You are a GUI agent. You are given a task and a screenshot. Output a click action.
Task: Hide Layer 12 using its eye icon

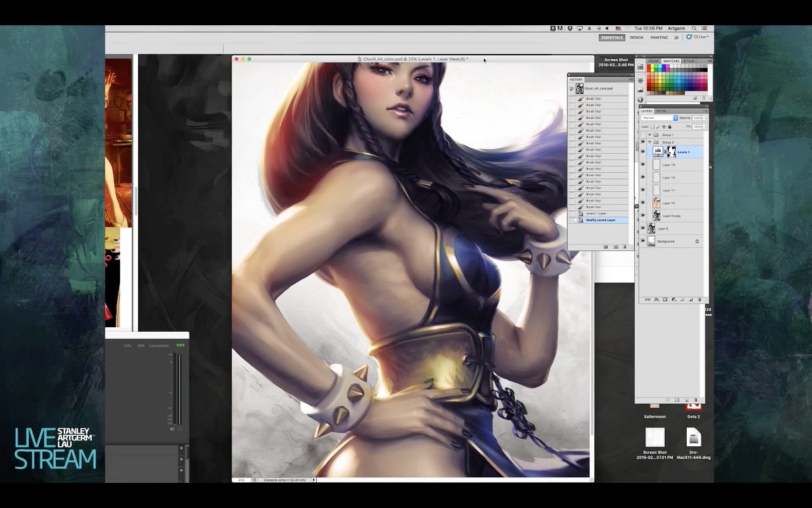click(x=643, y=177)
